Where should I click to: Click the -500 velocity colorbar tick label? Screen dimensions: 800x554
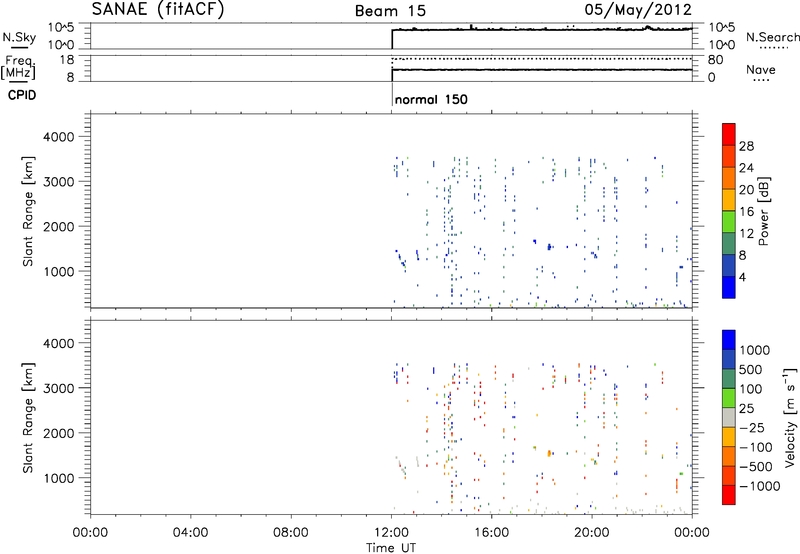click(x=756, y=467)
